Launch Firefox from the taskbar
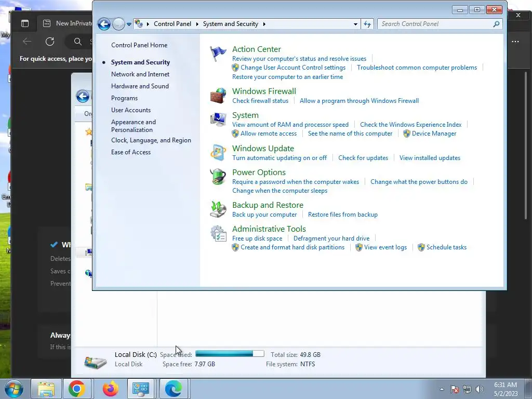Screen dimensions: 532x399 pyautogui.click(x=110, y=389)
